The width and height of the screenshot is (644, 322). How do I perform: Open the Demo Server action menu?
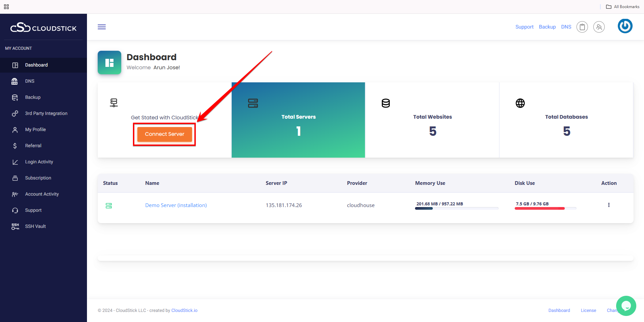[608, 205]
